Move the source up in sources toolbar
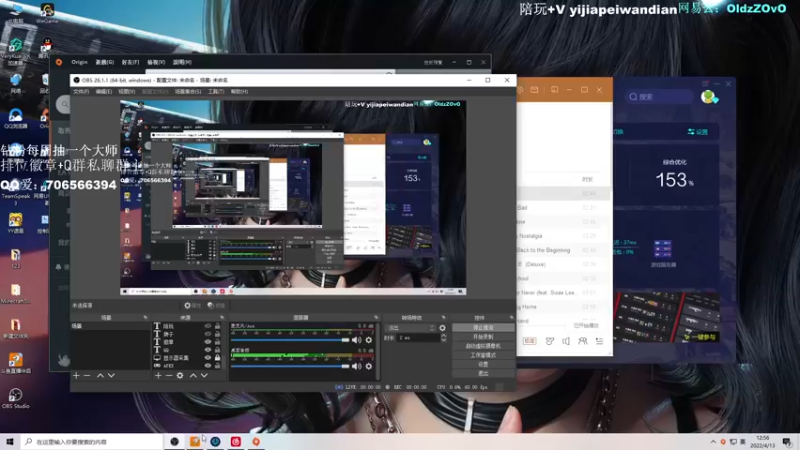 point(193,376)
